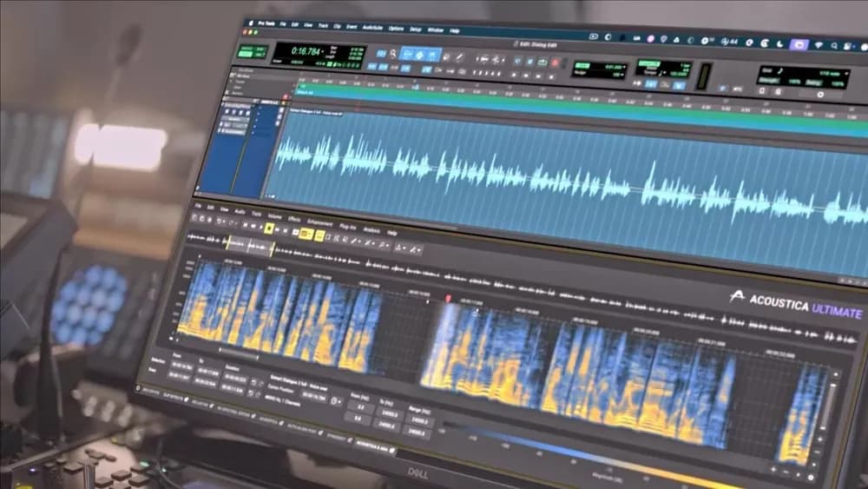Click the red playhead marker above the spectrogram
This screenshot has width=868, height=489.
coord(448,299)
